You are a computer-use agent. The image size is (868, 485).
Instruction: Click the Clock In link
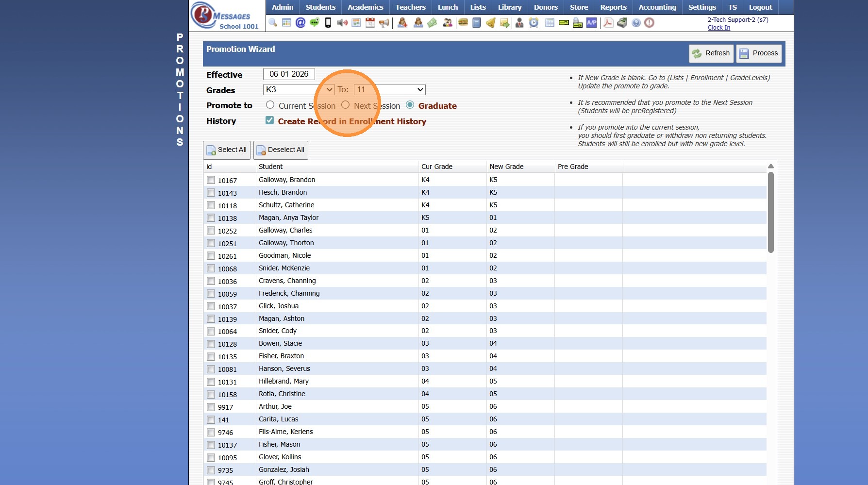pos(718,28)
